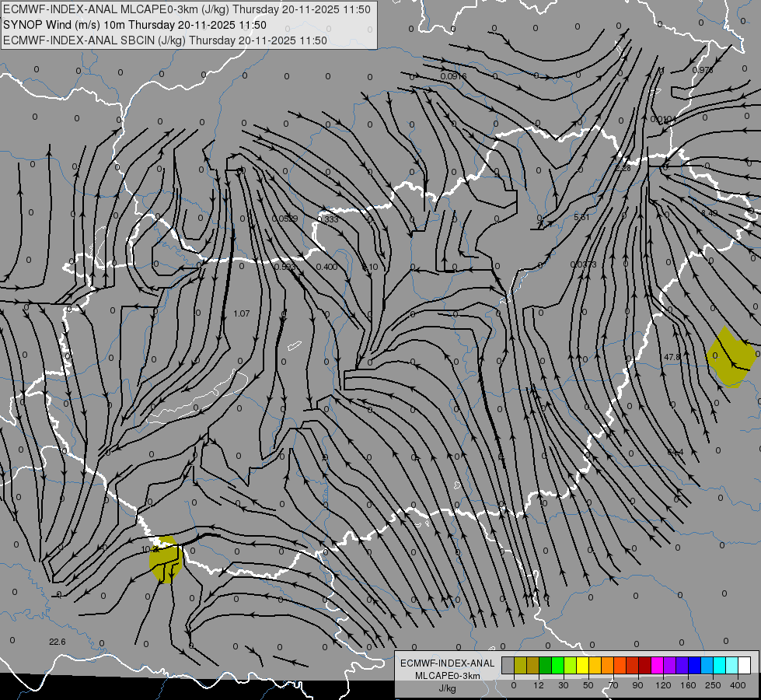Click the legend tick label 400
Screen dimensions: 761x700
click(x=738, y=685)
